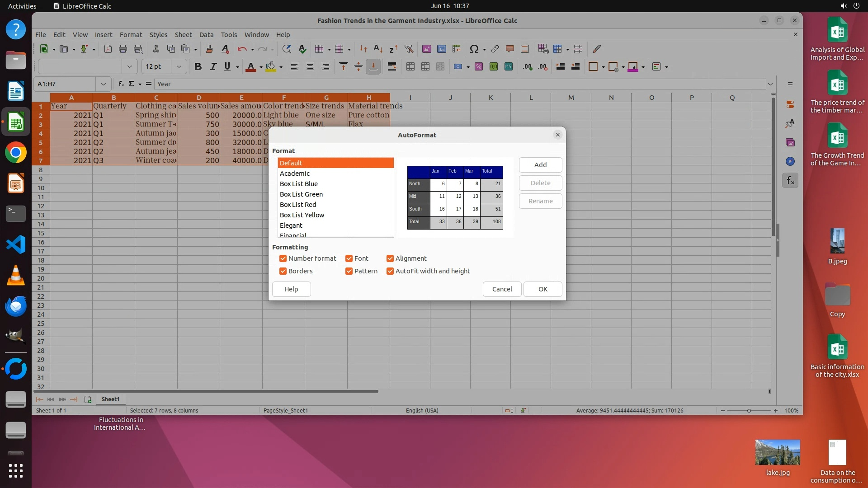
Task: Toggle the Borders checkbox
Action: pyautogui.click(x=283, y=271)
